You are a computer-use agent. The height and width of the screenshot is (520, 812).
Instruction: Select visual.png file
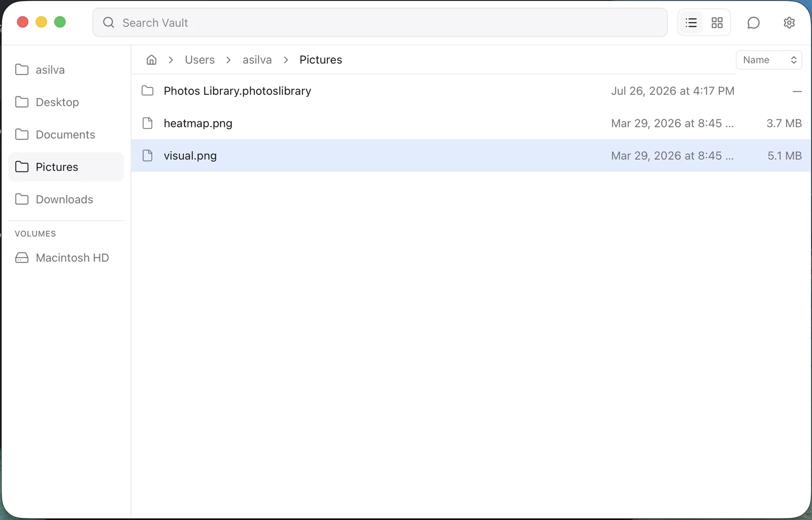pyautogui.click(x=471, y=156)
